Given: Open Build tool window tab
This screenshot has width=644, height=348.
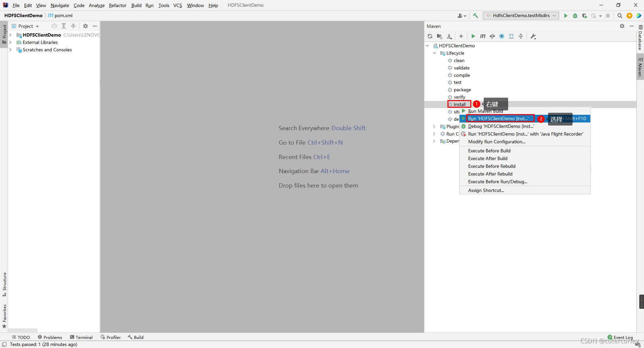Looking at the screenshot, I should point(136,337).
